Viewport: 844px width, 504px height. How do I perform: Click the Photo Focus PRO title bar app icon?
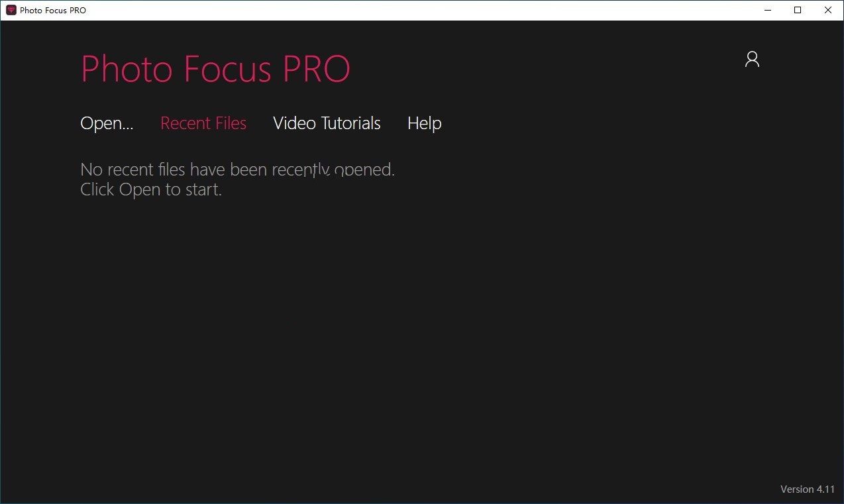[x=11, y=10]
